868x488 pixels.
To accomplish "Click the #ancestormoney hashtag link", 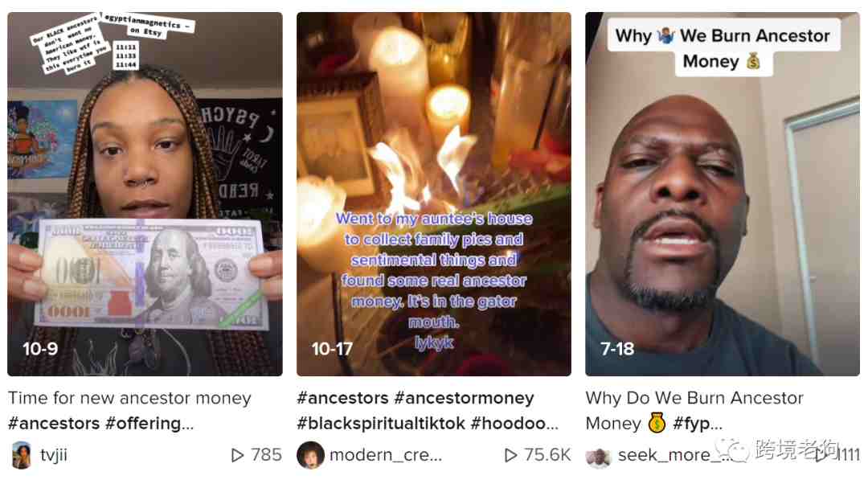I will point(464,398).
